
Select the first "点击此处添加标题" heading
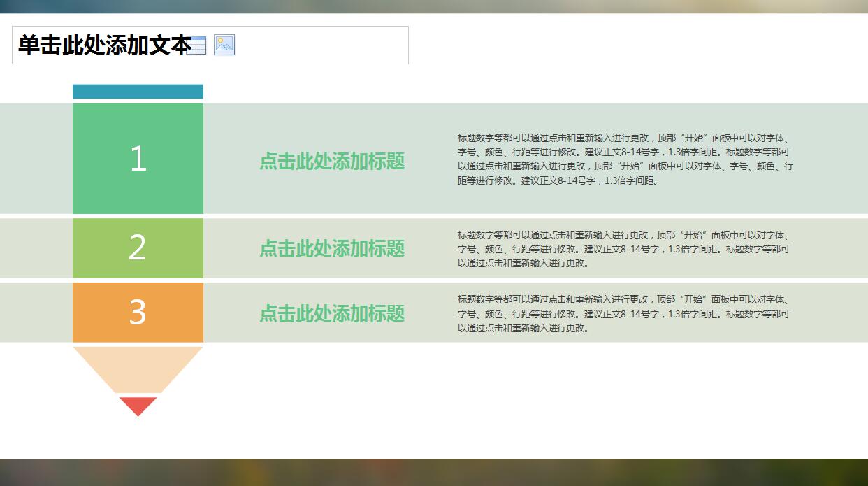click(x=331, y=162)
